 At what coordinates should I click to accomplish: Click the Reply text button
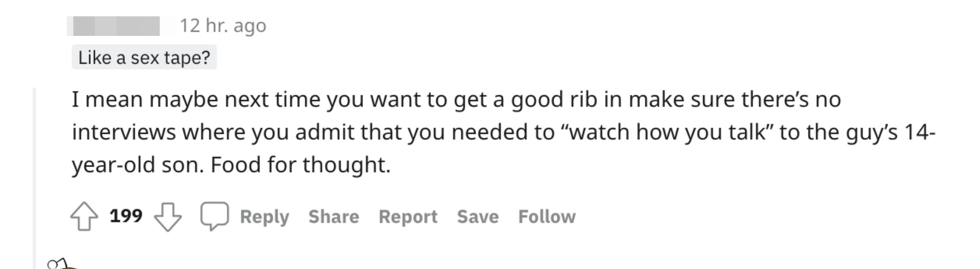(x=264, y=216)
